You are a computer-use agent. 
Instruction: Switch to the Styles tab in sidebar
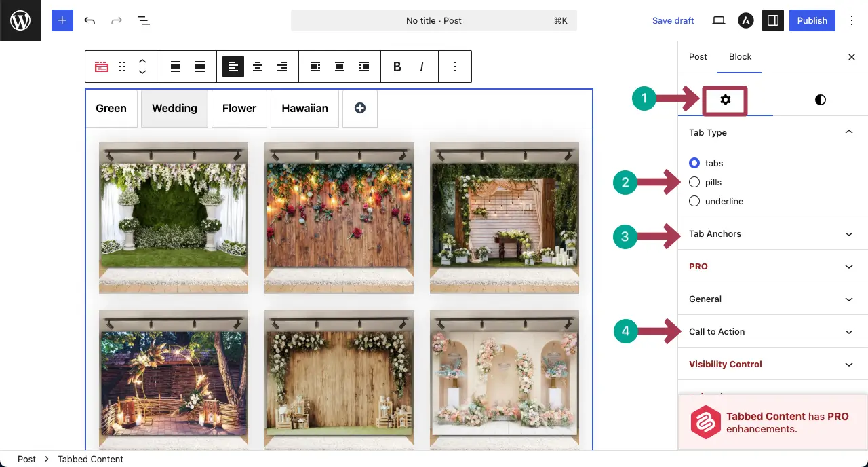[x=820, y=99]
